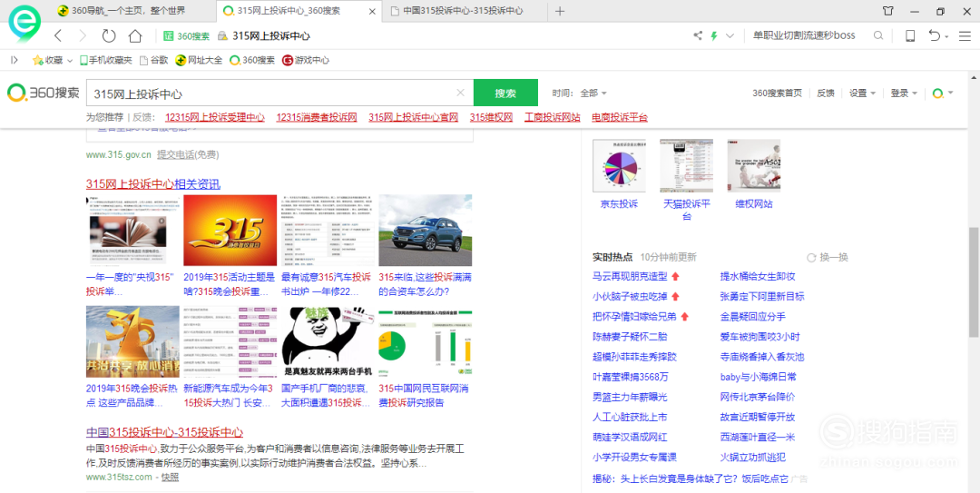Click the green lightning speed-mode icon
Screen dimensions: 980x493
(x=714, y=35)
